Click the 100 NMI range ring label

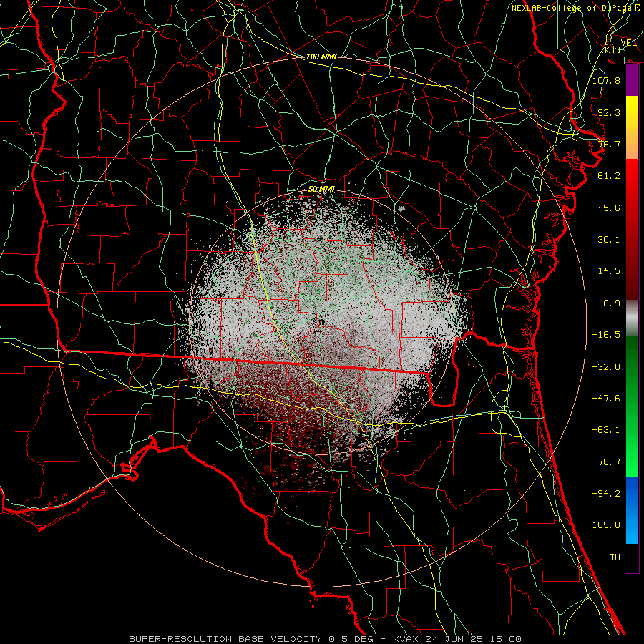[321, 57]
